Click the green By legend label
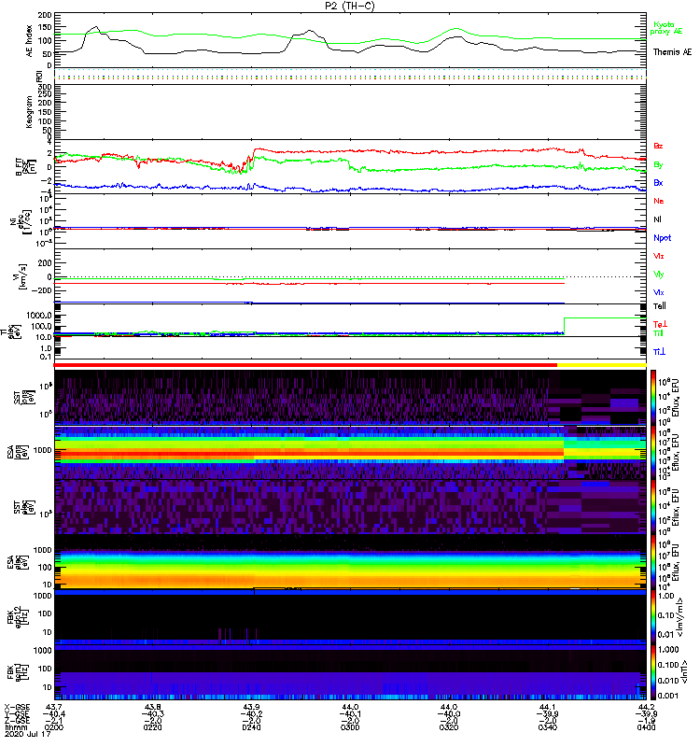This screenshot has height=747, width=700. click(658, 165)
